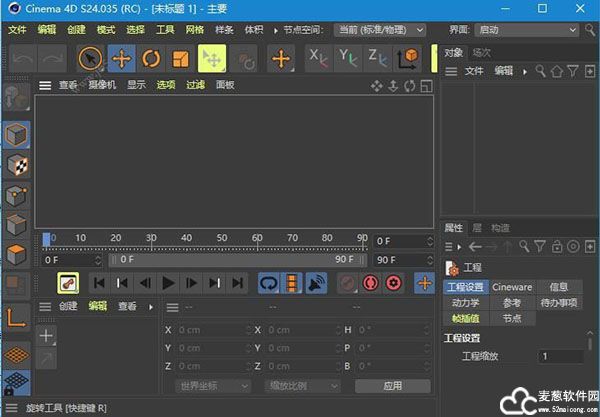Select the Move tool in top toolbar
This screenshot has width=600, height=417.
click(x=121, y=58)
